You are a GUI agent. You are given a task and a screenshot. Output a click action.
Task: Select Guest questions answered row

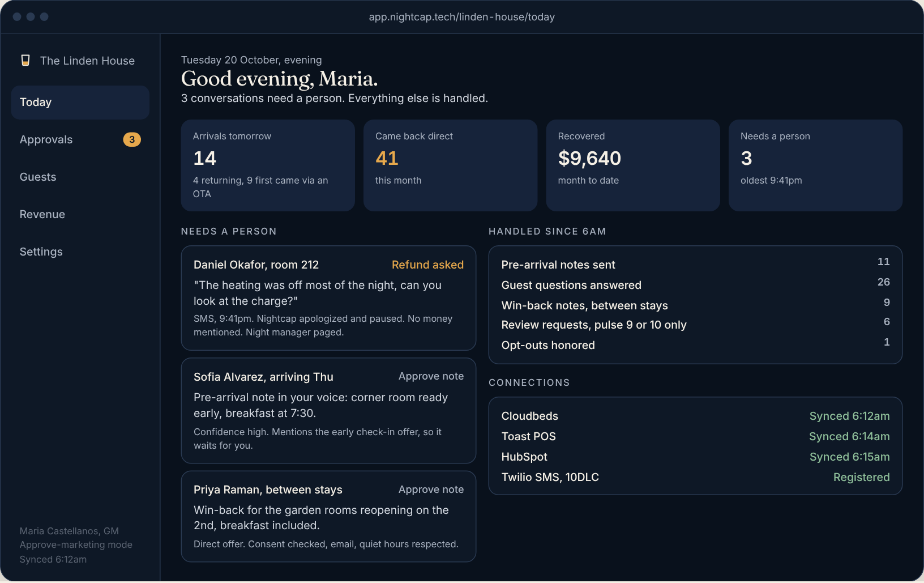(695, 285)
